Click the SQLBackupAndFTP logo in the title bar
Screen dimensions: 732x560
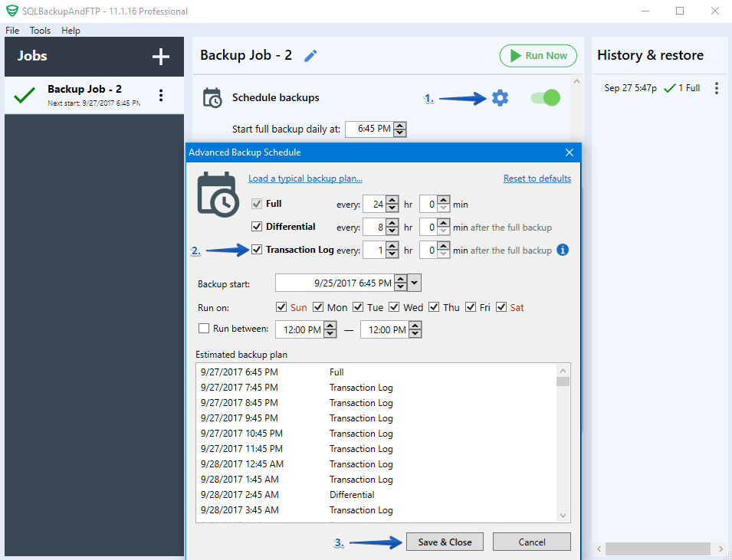pyautogui.click(x=11, y=11)
